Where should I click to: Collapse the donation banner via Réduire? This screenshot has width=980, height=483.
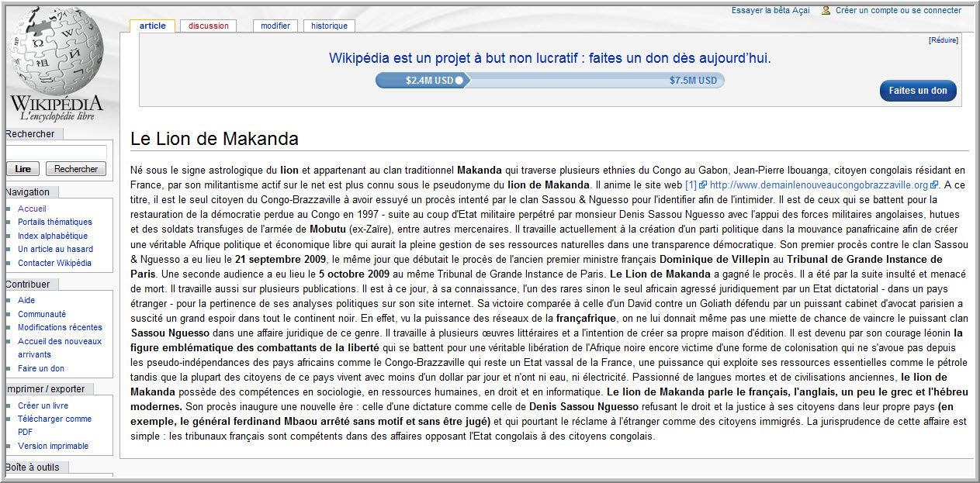944,40
